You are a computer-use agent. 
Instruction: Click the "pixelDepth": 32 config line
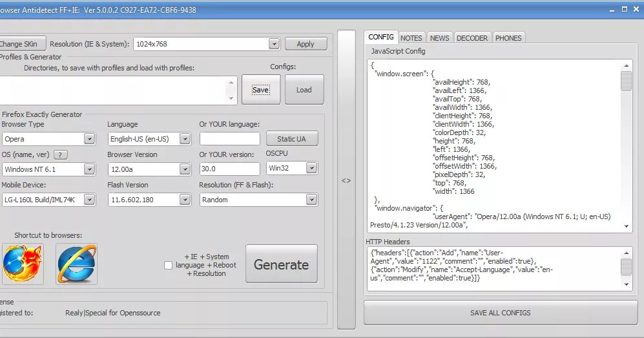tap(459, 174)
